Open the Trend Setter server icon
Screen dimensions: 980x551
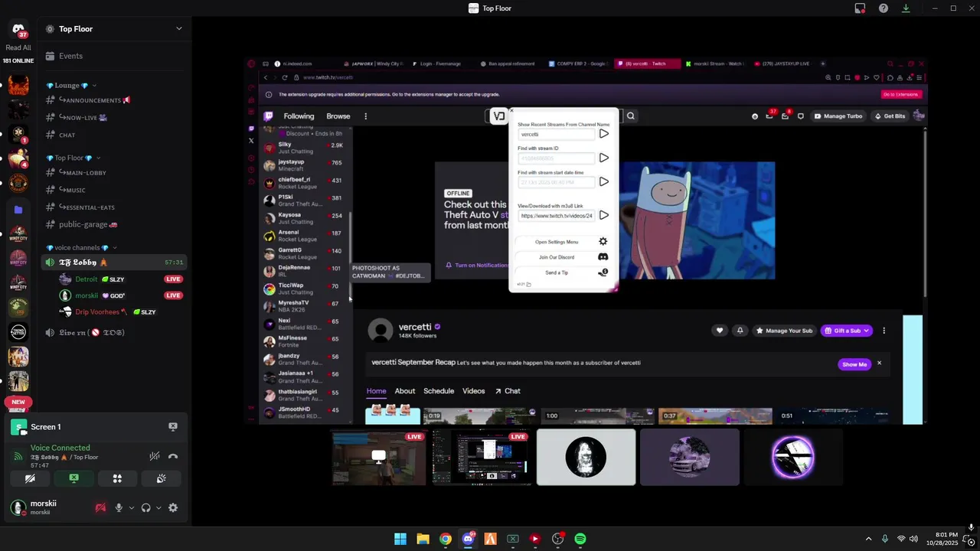click(18, 331)
